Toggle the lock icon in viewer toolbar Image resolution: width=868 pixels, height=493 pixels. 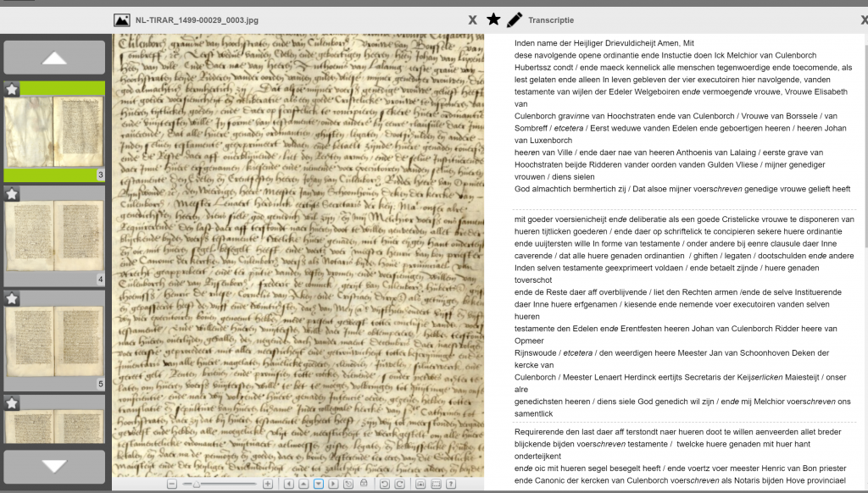coord(364,484)
